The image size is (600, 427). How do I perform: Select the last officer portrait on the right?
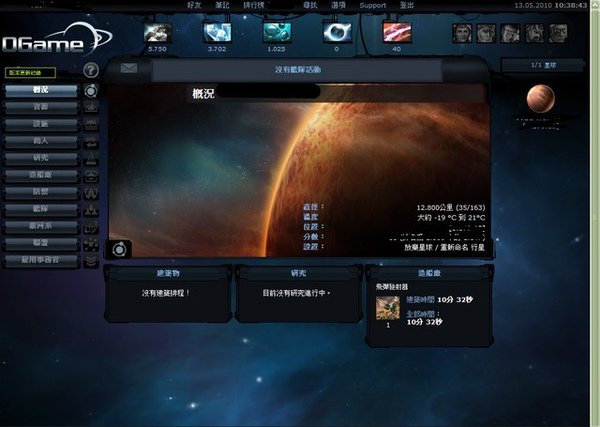click(x=558, y=33)
